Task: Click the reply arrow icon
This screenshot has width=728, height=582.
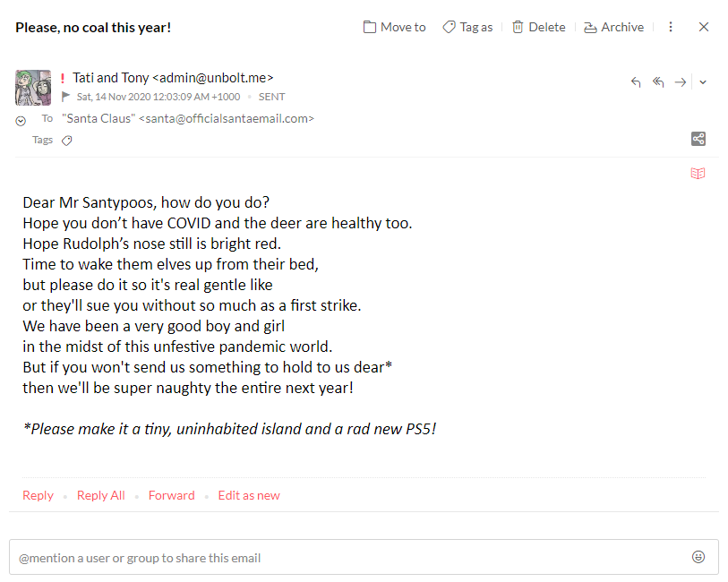Action: click(636, 81)
